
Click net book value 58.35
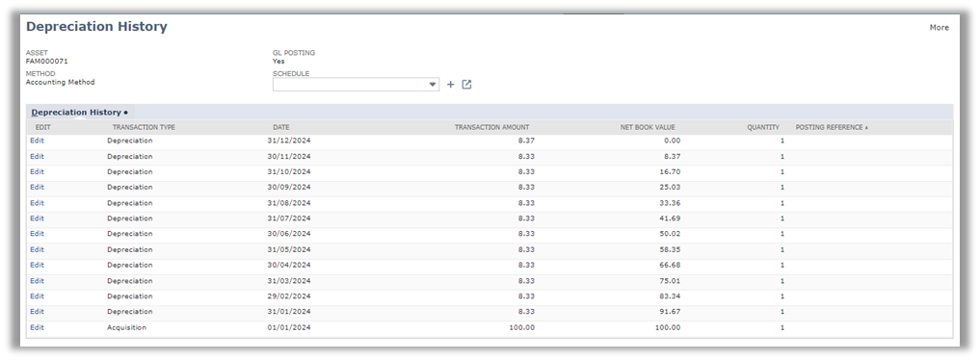(670, 249)
